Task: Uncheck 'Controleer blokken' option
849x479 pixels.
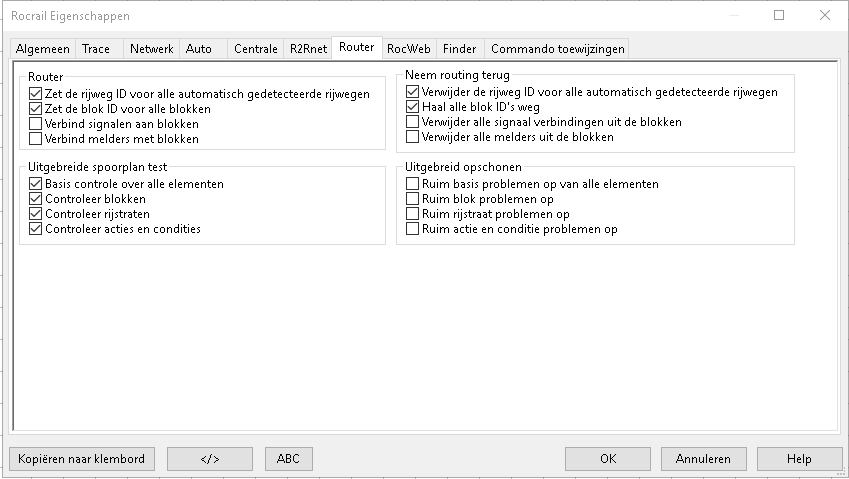Action: click(36, 199)
